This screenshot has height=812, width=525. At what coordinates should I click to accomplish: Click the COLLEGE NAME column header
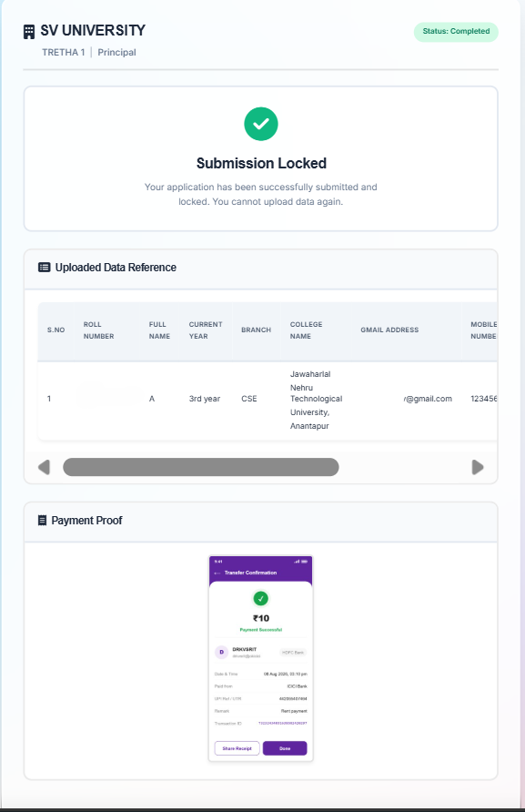coord(307,330)
